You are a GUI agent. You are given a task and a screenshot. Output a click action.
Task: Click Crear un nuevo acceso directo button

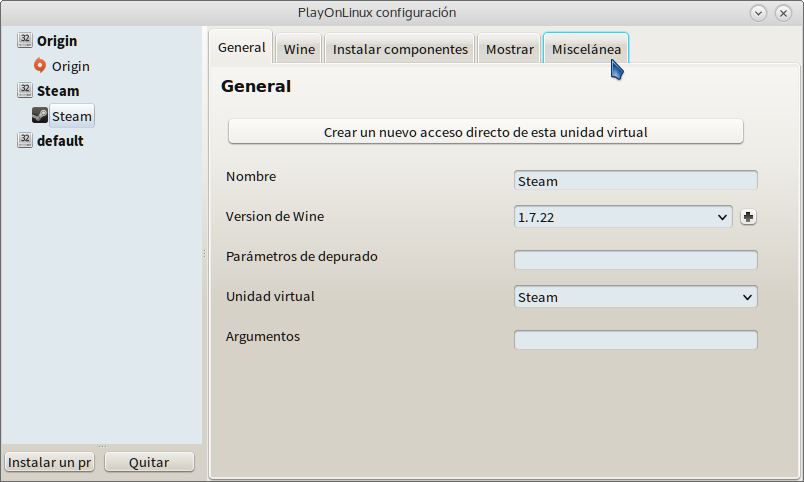click(486, 132)
